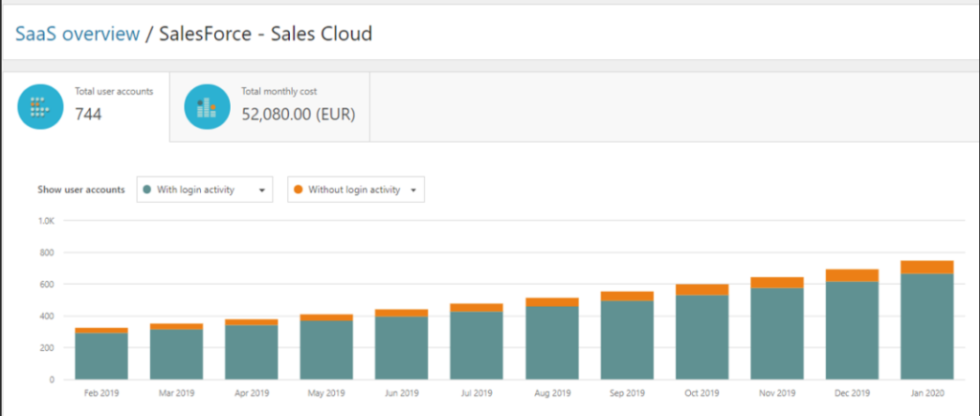Open the SaaS overview breadcrumb link
This screenshot has width=980, height=416.
tap(78, 33)
